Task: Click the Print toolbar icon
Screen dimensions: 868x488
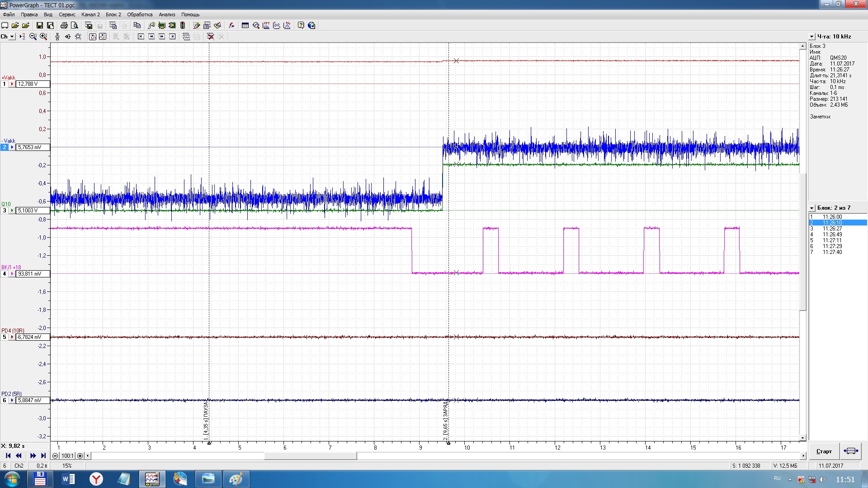Action: click(x=64, y=26)
